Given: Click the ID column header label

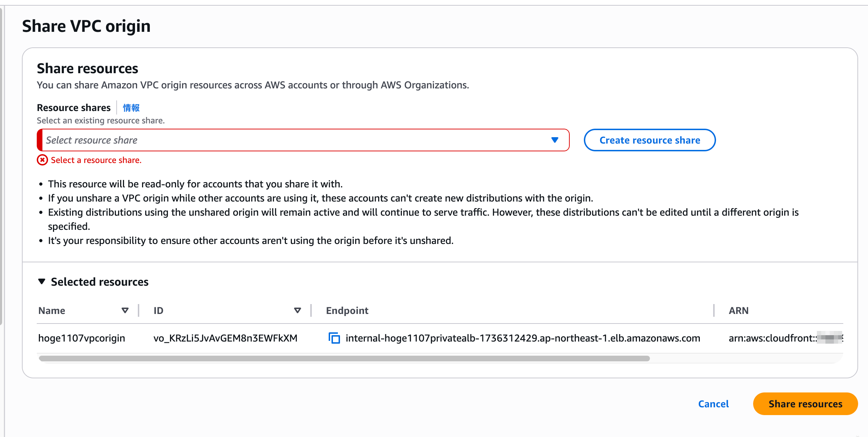Looking at the screenshot, I should click(158, 310).
